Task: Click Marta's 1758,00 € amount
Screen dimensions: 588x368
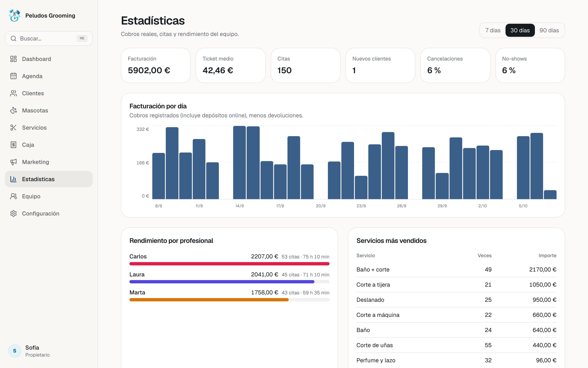Action: tap(264, 293)
